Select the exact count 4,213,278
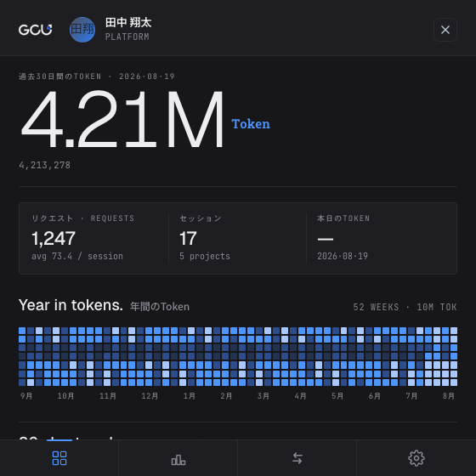The image size is (476, 476). click(44, 165)
